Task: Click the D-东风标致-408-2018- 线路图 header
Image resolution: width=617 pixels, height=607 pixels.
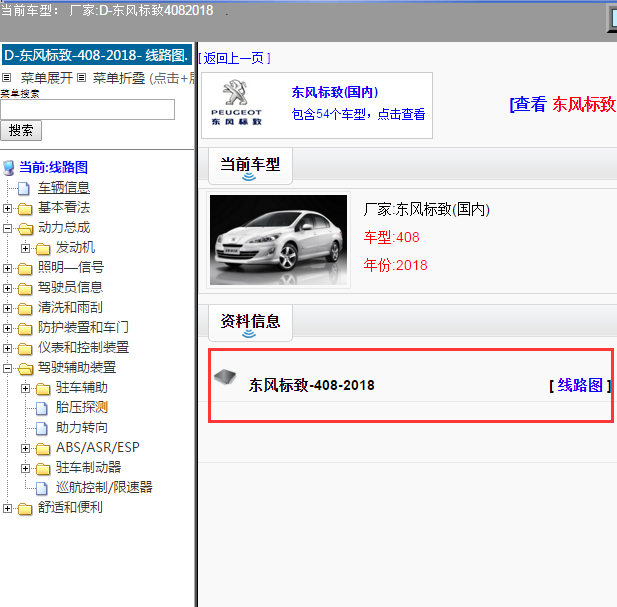Action: (x=97, y=55)
